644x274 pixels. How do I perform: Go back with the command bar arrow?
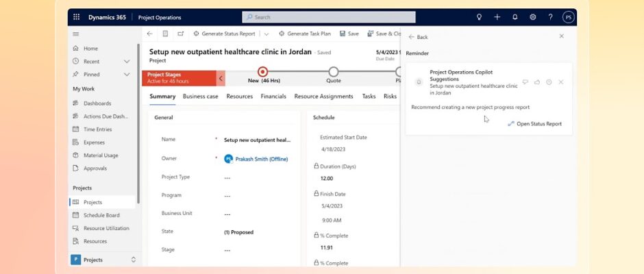point(149,34)
